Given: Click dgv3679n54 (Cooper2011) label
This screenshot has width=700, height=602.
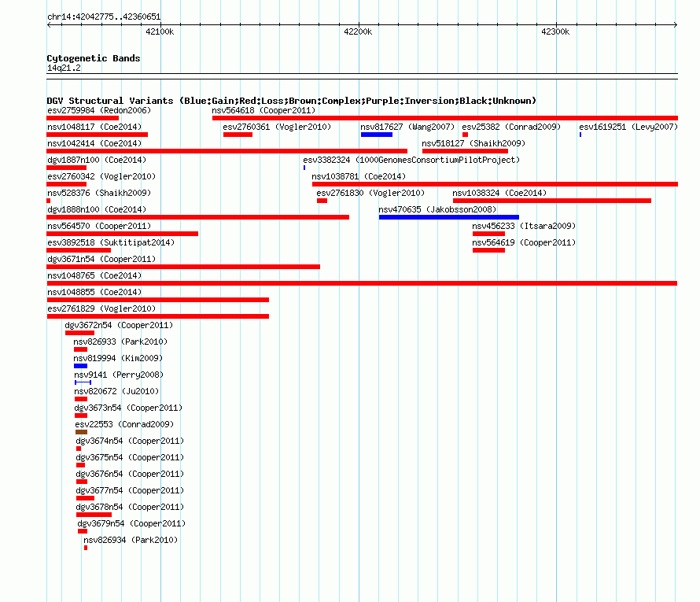Looking at the screenshot, I should [131, 523].
